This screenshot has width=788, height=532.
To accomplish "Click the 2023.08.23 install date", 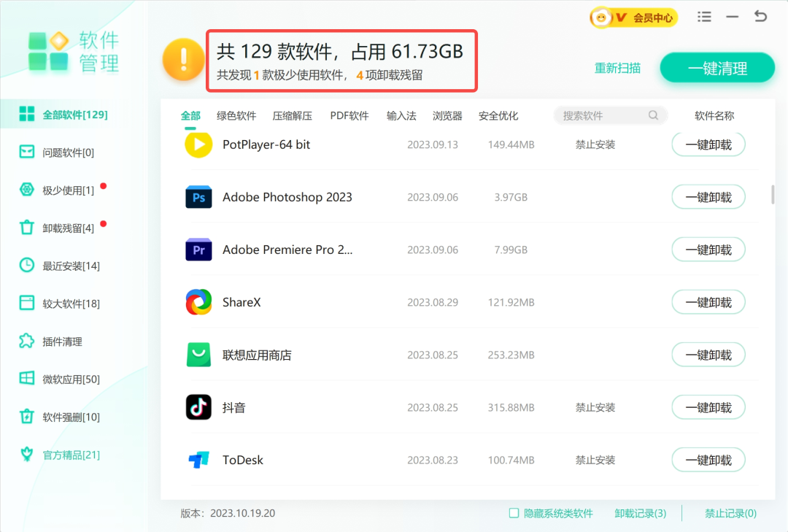I will point(432,460).
